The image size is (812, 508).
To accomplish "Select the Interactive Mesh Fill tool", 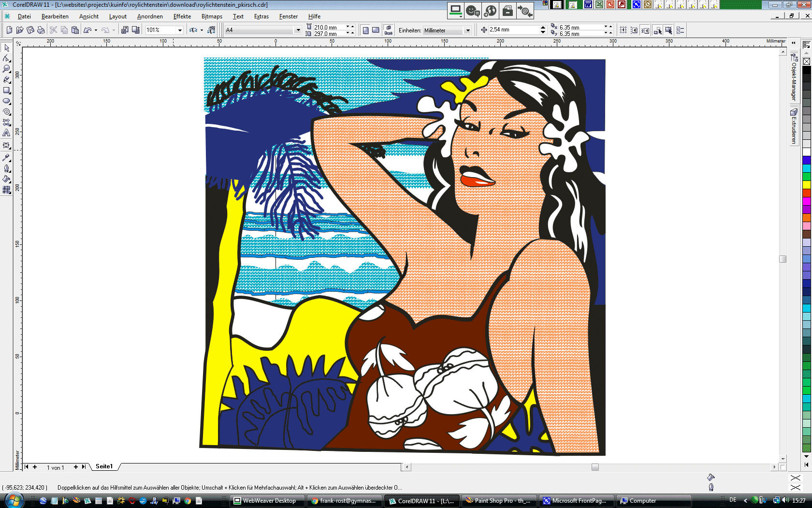I will pyautogui.click(x=7, y=190).
